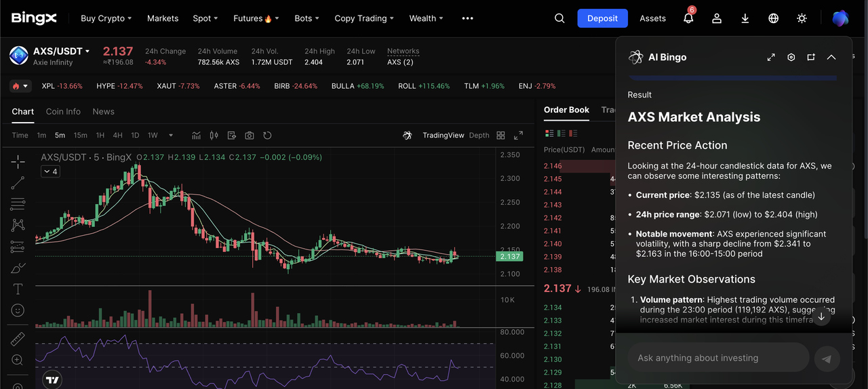Open notifications bell with 6 alerts
Screen dimensions: 868x389
688,18
